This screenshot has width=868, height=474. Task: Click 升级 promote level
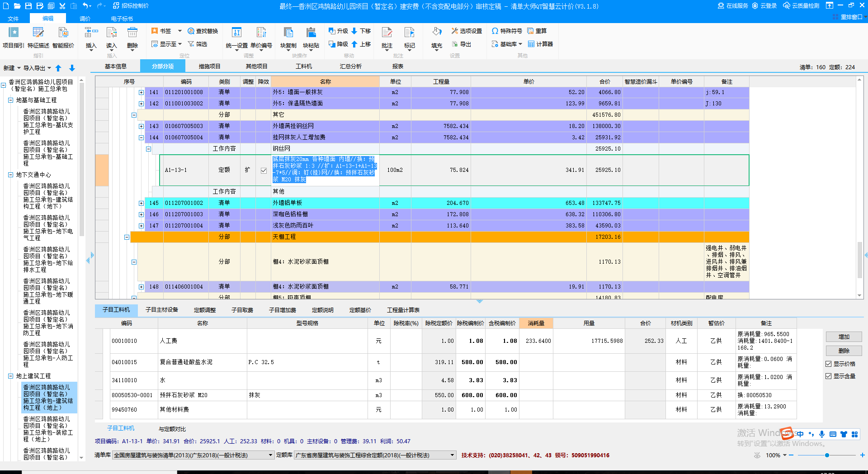338,31
